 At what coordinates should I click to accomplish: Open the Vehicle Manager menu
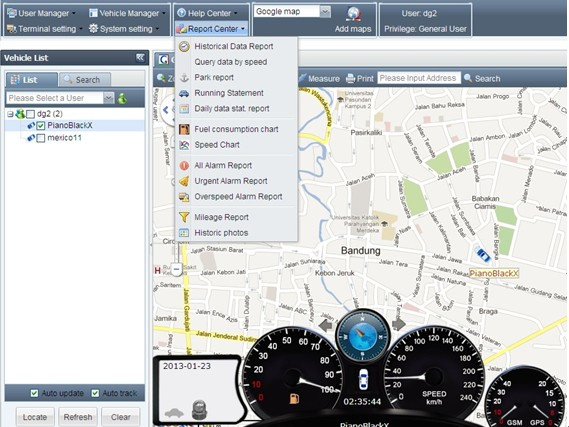point(127,13)
